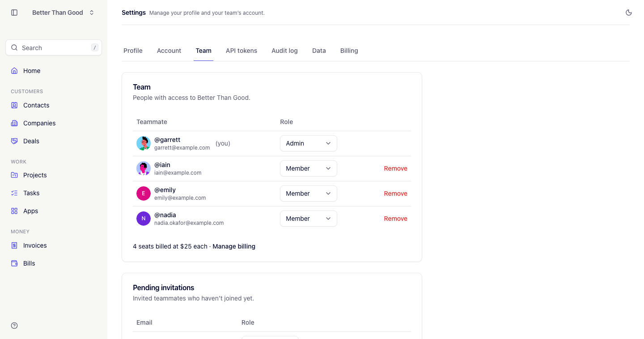Click the search magnifier icon
This screenshot has height=339, width=644.
(14, 47)
